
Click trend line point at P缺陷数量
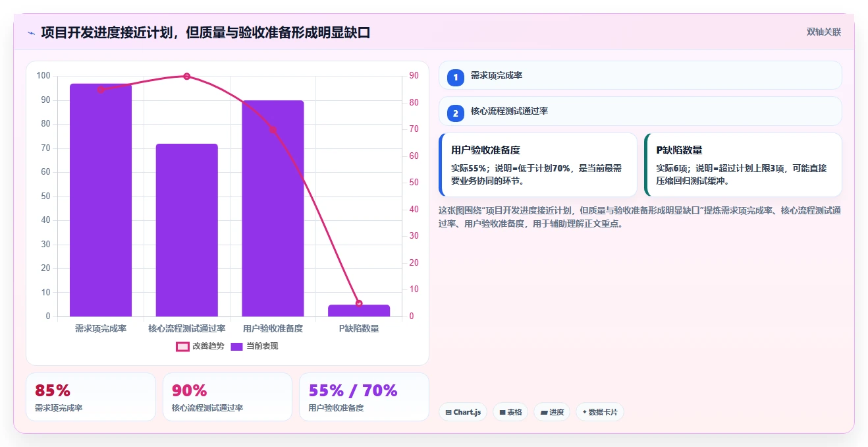pyautogui.click(x=359, y=303)
